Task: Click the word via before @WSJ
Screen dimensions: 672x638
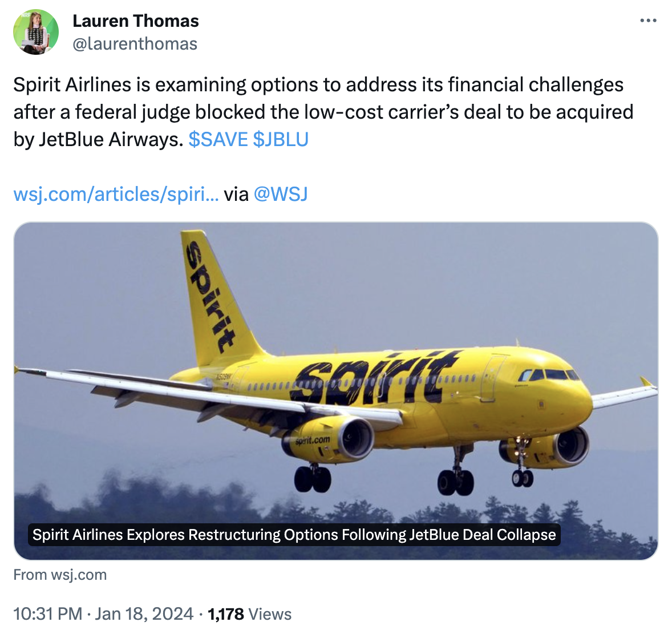Action: 236,195
